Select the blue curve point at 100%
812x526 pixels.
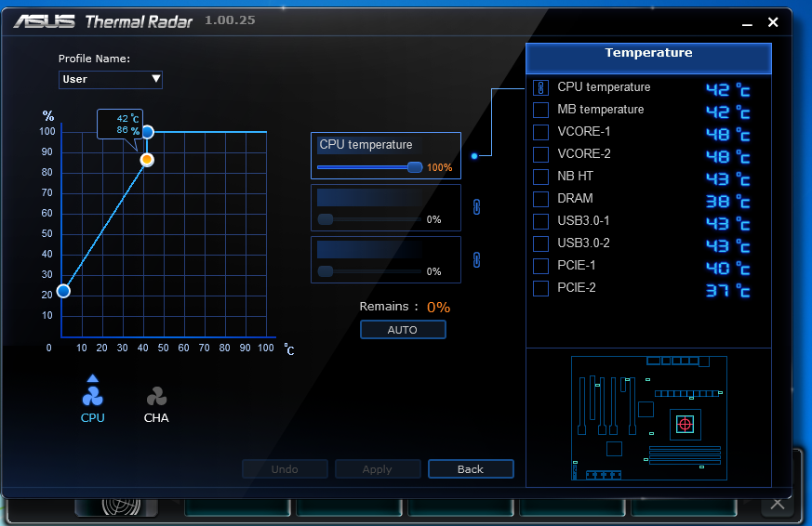[148, 132]
